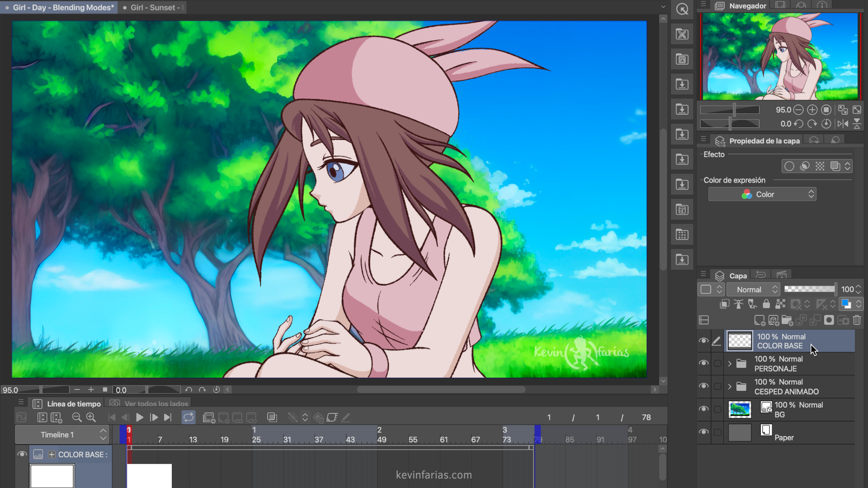Select the Línea de tiempo tab
The width and height of the screenshot is (868, 488).
(x=67, y=404)
